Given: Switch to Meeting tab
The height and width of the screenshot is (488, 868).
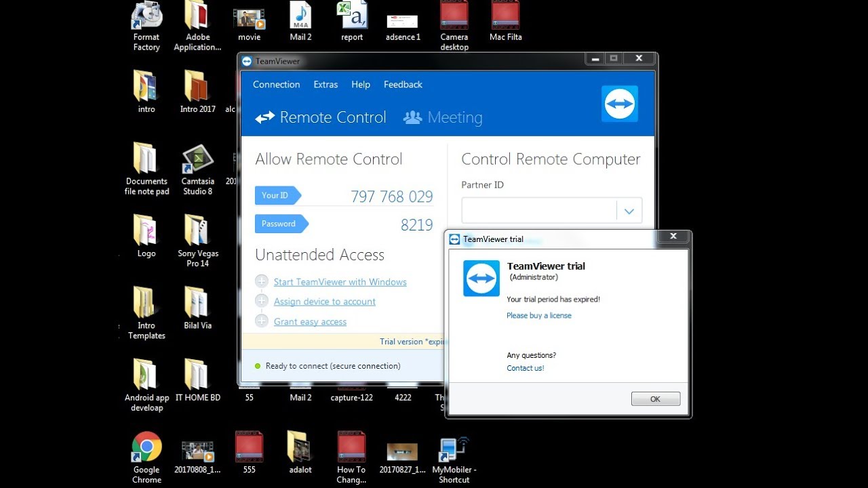Looking at the screenshot, I should pos(443,117).
